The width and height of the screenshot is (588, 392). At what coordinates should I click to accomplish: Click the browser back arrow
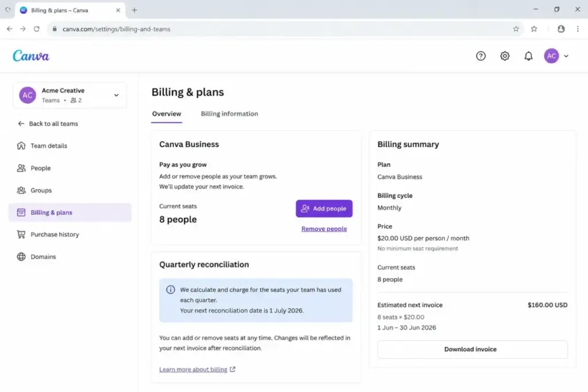tap(10, 29)
